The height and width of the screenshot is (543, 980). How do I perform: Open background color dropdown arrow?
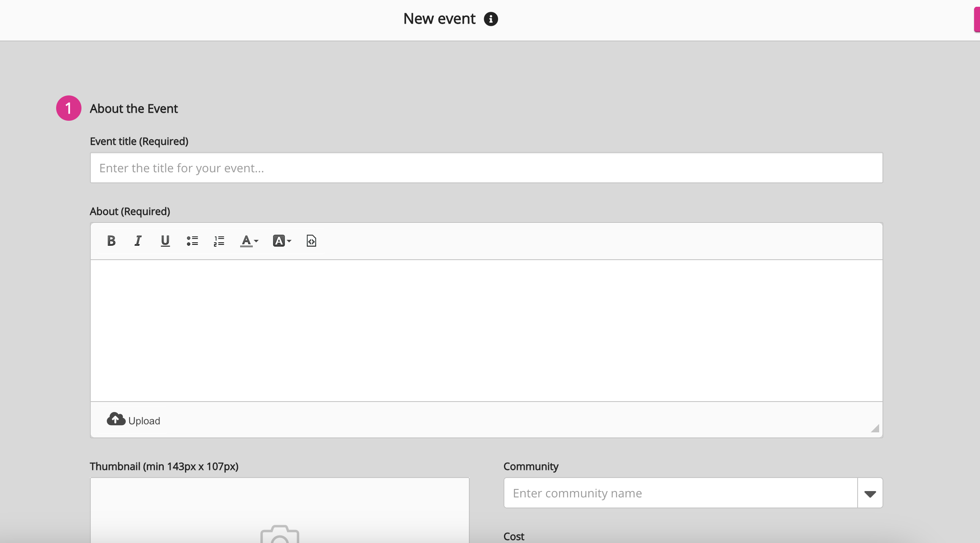(x=289, y=241)
